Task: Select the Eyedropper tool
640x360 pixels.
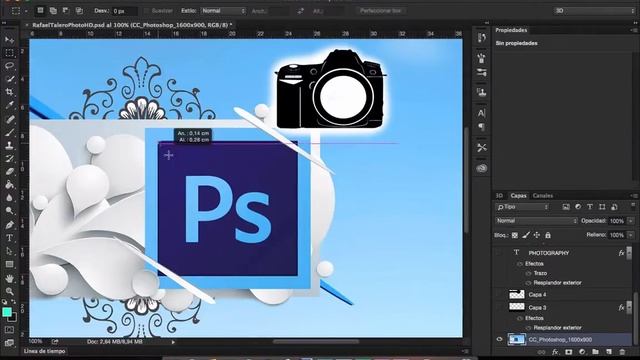Action: coord(9,105)
